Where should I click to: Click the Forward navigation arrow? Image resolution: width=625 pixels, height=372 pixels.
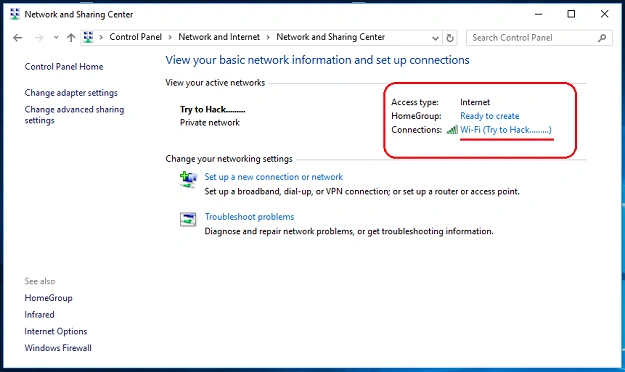click(39, 38)
